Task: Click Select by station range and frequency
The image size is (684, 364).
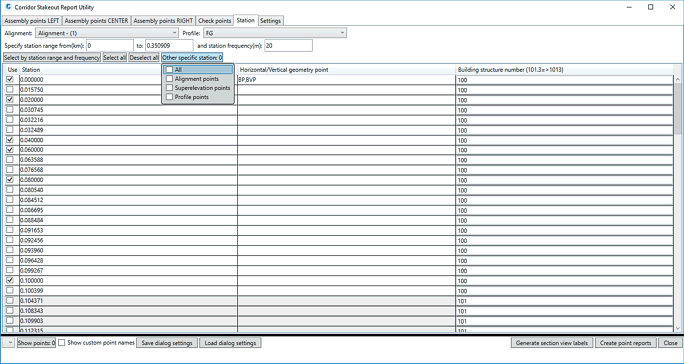Action: [x=52, y=58]
